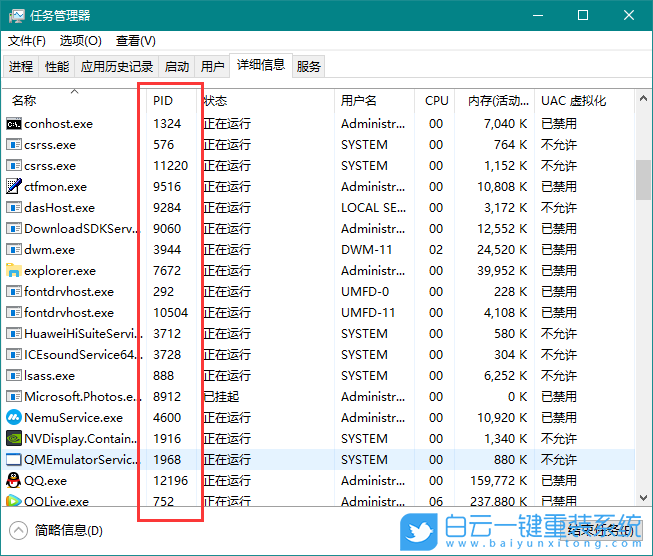This screenshot has height=556, width=653.
Task: Select the csrss.exe row with PID 576
Action: pos(319,145)
